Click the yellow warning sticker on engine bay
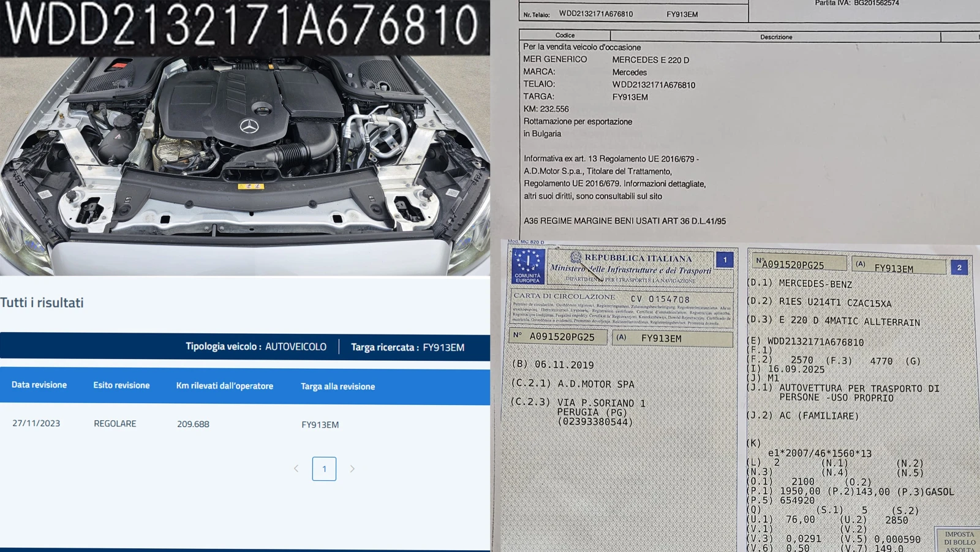The height and width of the screenshot is (552, 980). point(251,186)
